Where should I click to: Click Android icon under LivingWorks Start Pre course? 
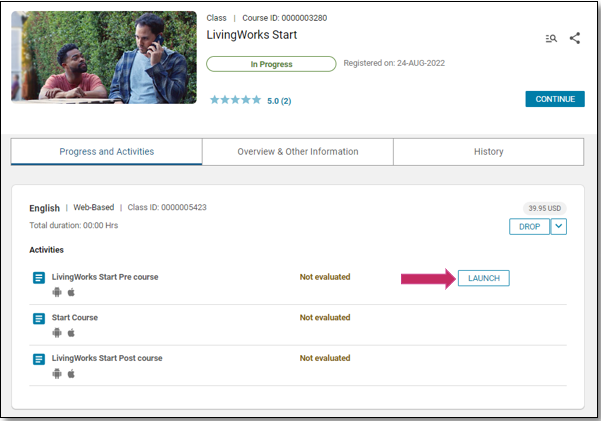coord(57,292)
